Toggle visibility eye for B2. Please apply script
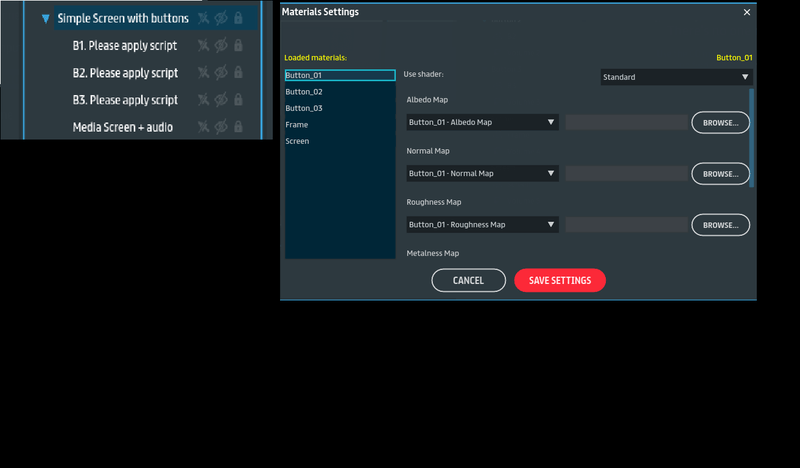 click(x=221, y=73)
